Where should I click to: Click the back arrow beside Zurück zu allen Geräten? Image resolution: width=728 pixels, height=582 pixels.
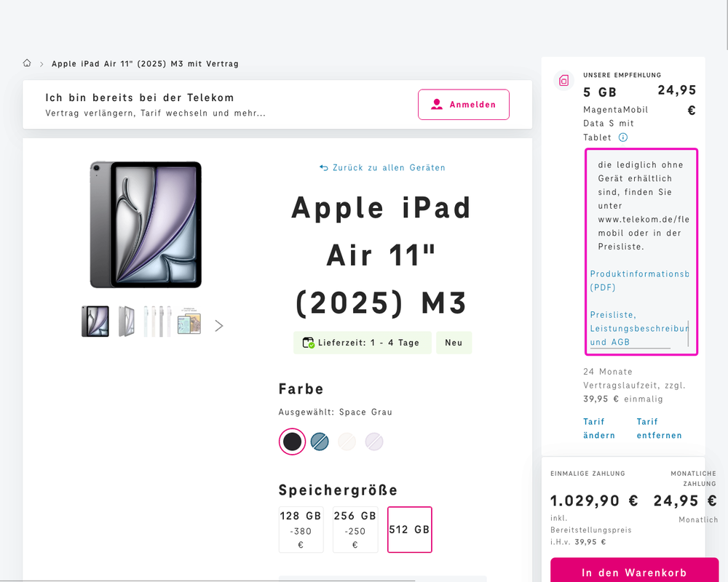click(x=323, y=167)
